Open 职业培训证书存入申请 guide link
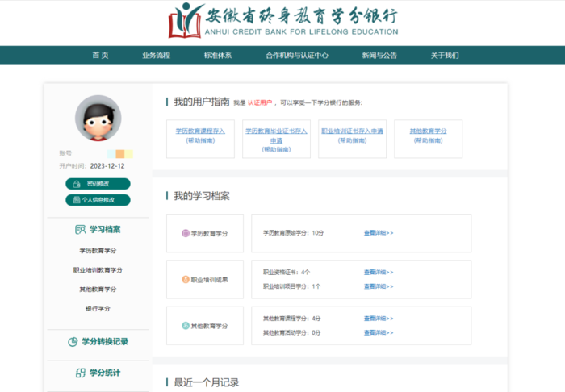 (x=353, y=131)
